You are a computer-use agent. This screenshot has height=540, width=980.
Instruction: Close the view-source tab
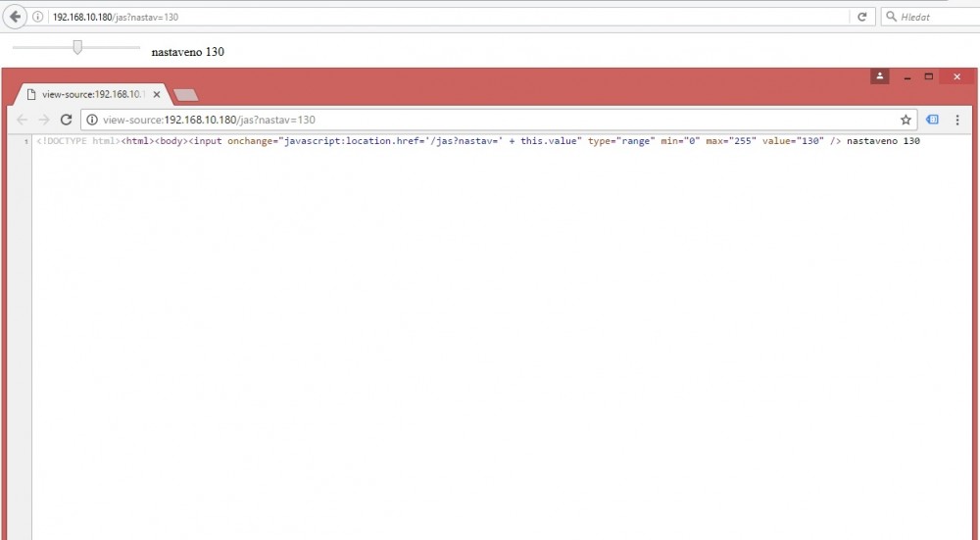click(156, 95)
